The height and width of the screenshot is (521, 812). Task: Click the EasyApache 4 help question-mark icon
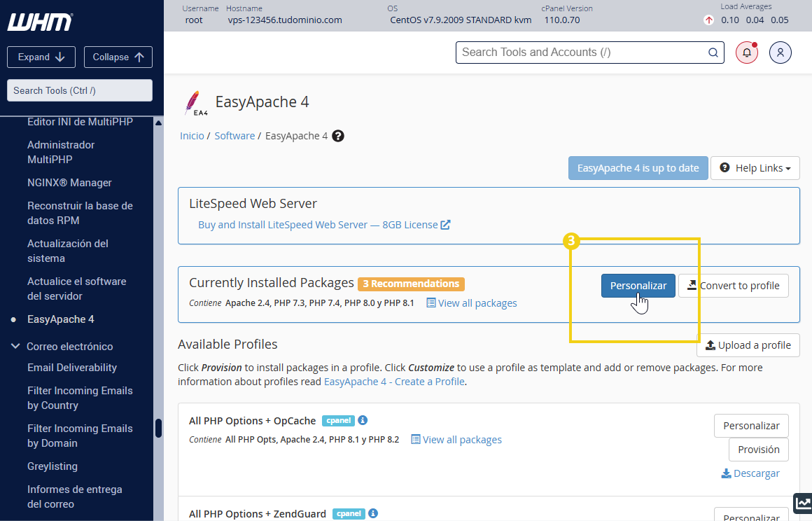337,136
